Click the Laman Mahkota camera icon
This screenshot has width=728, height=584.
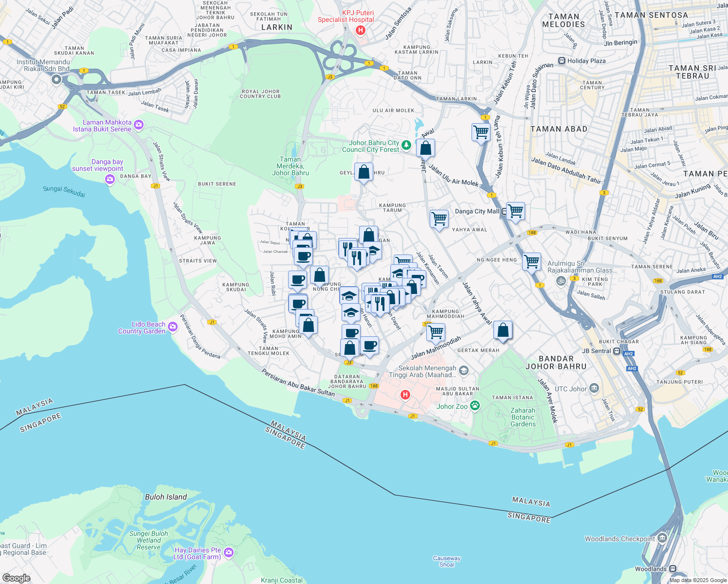tap(139, 125)
